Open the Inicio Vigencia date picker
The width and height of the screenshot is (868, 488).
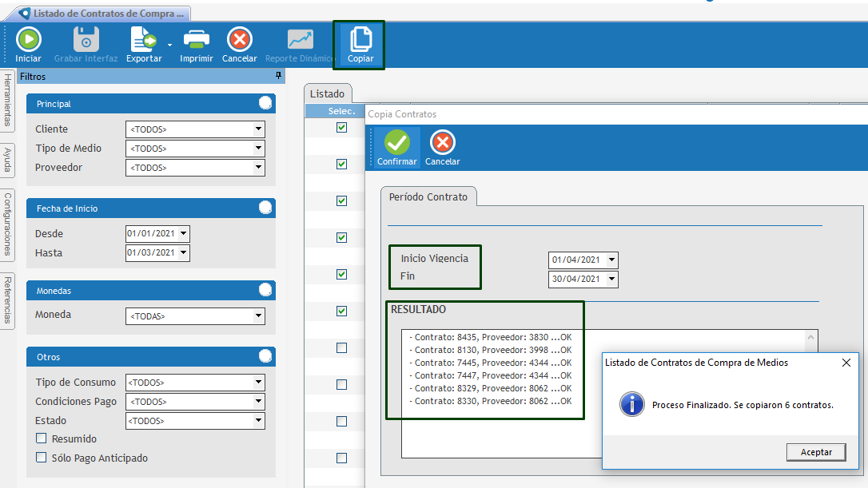click(611, 260)
